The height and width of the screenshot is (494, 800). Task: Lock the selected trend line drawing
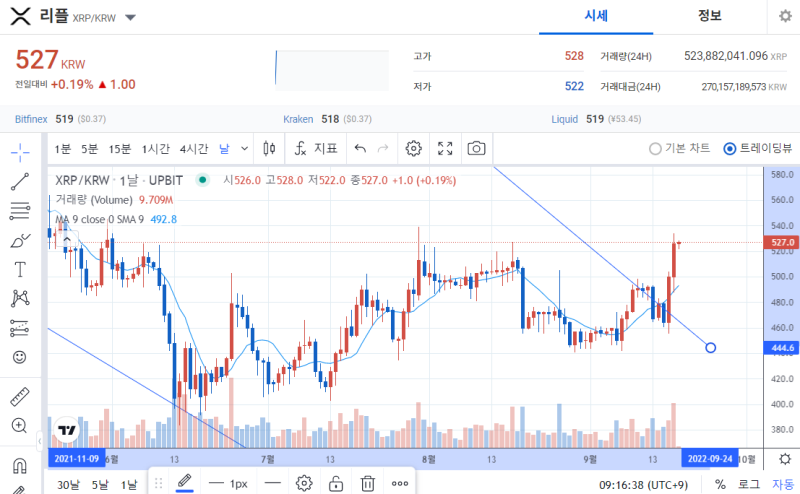pos(336,483)
